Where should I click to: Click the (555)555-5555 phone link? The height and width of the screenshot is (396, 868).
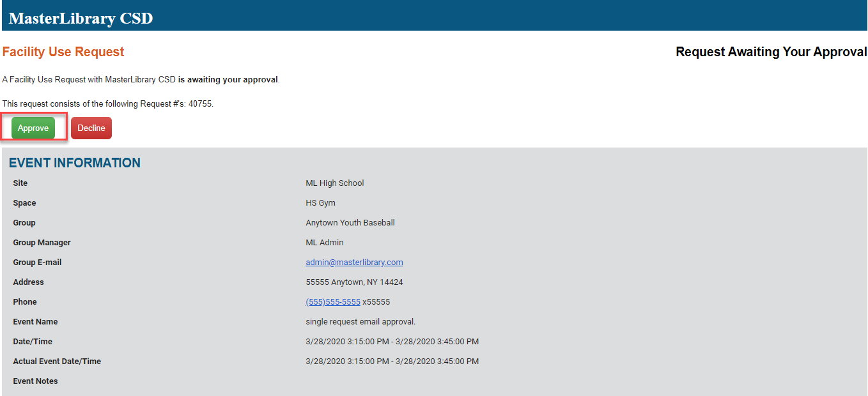333,302
